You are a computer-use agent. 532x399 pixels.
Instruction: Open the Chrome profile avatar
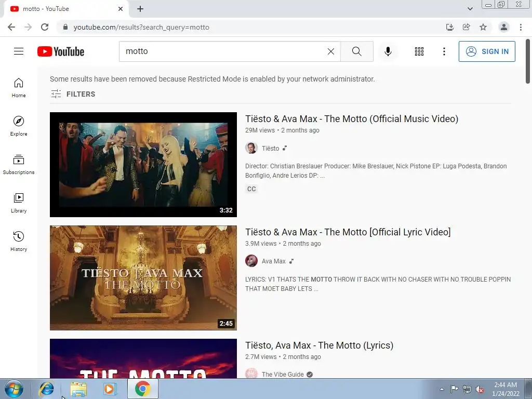[x=504, y=27]
